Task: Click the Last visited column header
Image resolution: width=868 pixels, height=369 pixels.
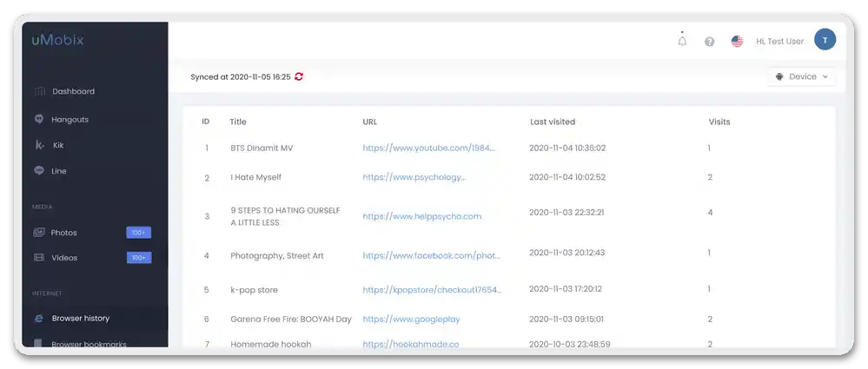Action: click(x=553, y=122)
